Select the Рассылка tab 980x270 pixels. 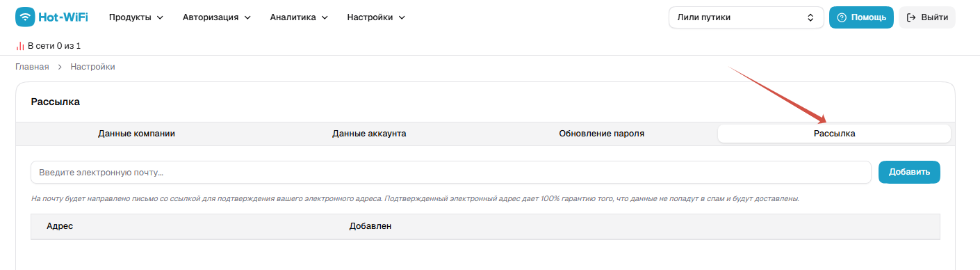[x=834, y=134]
